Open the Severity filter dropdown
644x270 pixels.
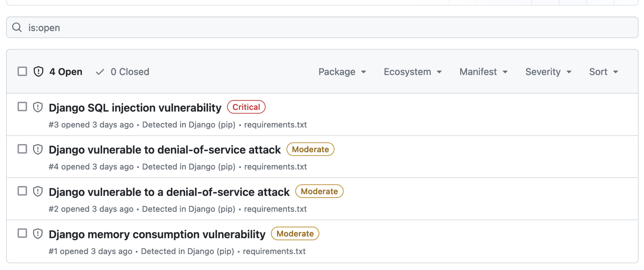pos(548,72)
